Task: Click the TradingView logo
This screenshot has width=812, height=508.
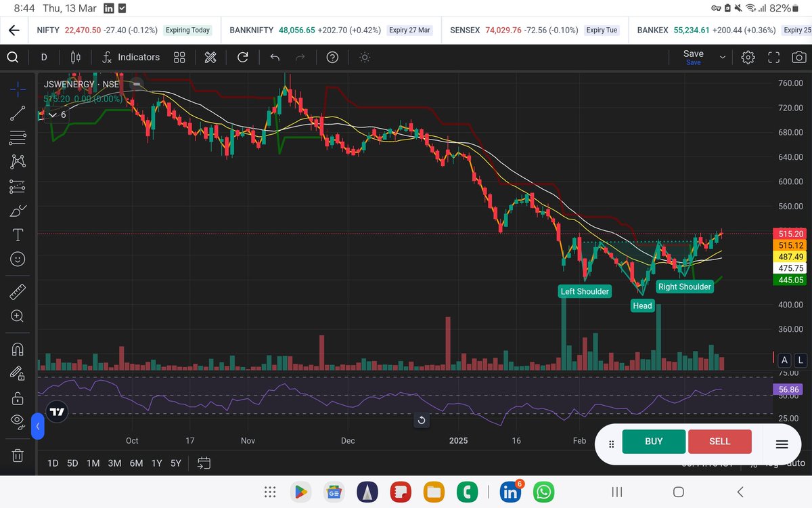Action: [x=57, y=411]
